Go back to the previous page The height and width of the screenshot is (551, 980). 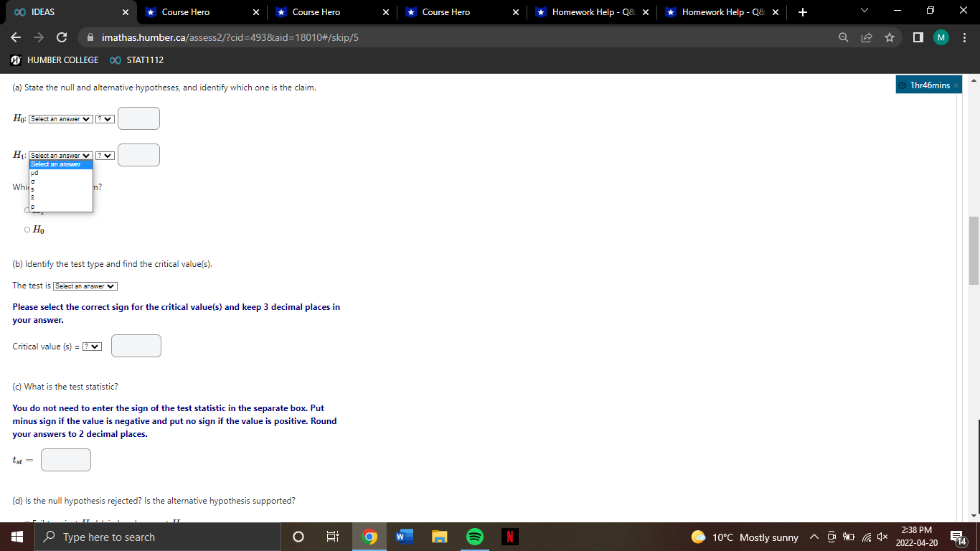pos(17,37)
